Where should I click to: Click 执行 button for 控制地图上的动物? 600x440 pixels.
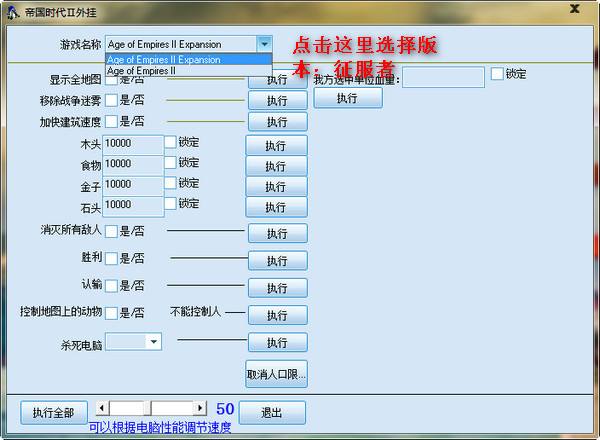click(x=277, y=315)
